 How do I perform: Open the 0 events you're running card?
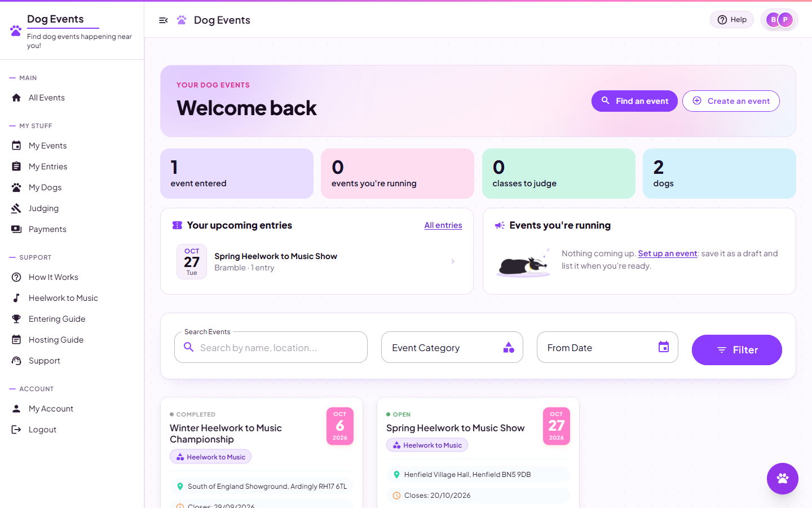pos(398,173)
